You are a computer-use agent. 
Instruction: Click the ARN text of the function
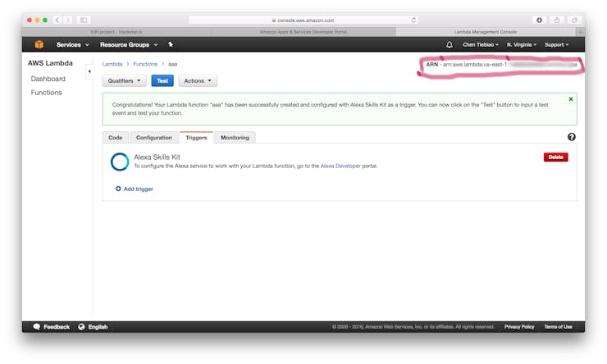point(501,65)
